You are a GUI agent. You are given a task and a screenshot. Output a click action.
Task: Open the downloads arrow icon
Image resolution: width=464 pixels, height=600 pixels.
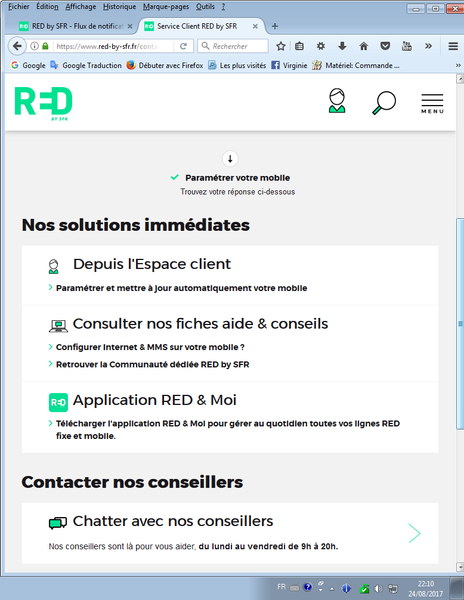tap(342, 46)
